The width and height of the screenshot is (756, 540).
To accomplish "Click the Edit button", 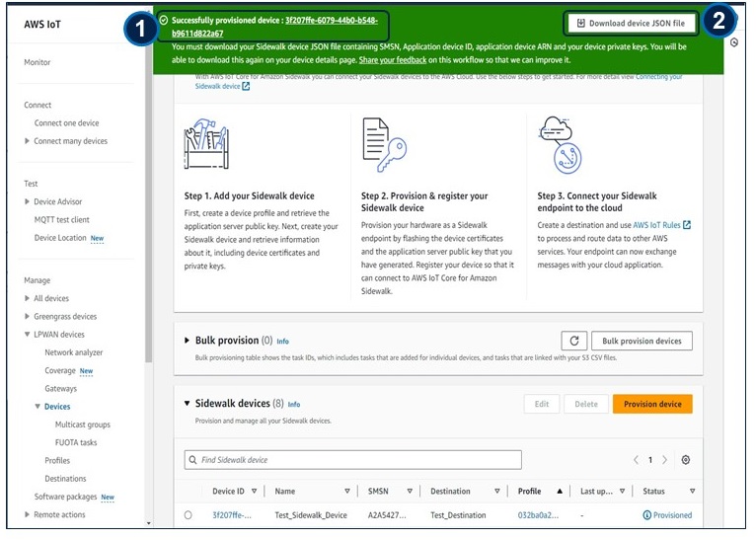I will point(542,404).
